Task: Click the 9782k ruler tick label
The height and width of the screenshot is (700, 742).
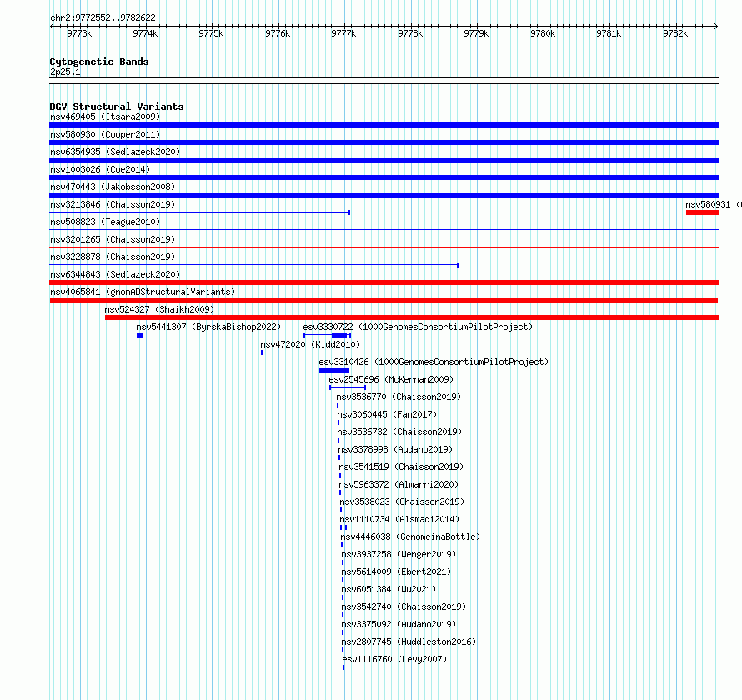Action: click(x=674, y=33)
